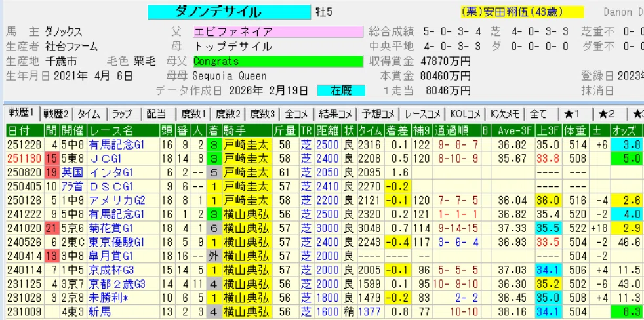Image resolution: width=644 pixels, height=320 pixels.
Task: Select the 度数1 tab
Action: click(x=193, y=114)
